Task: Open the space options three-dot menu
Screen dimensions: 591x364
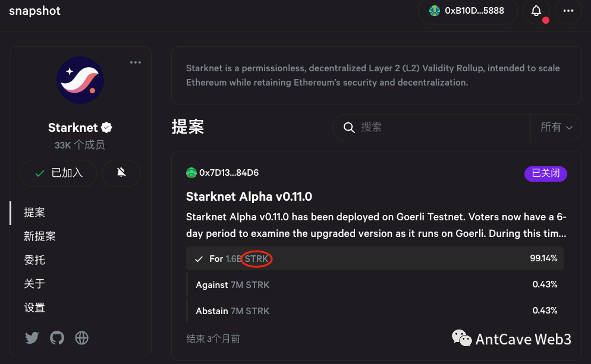Action: [x=136, y=62]
